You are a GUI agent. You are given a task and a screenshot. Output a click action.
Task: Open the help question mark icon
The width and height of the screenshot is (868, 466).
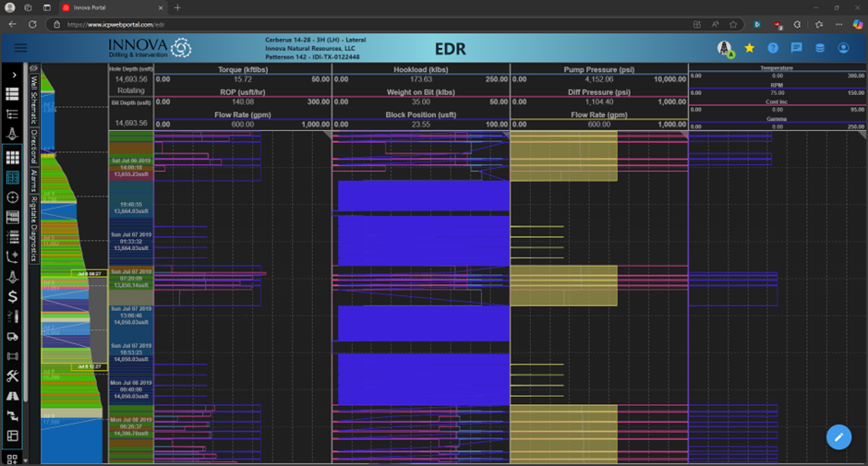tap(773, 48)
